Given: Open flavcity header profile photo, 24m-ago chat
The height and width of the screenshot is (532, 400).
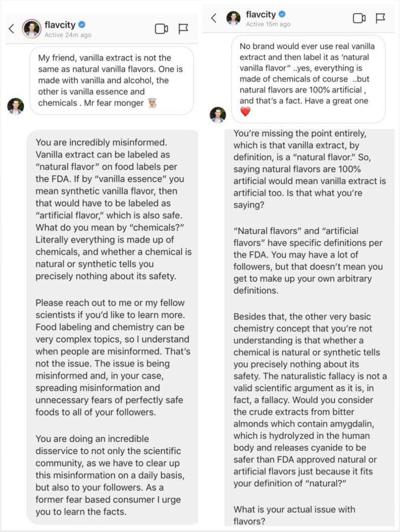Looking at the screenshot, I should tap(32, 29).
